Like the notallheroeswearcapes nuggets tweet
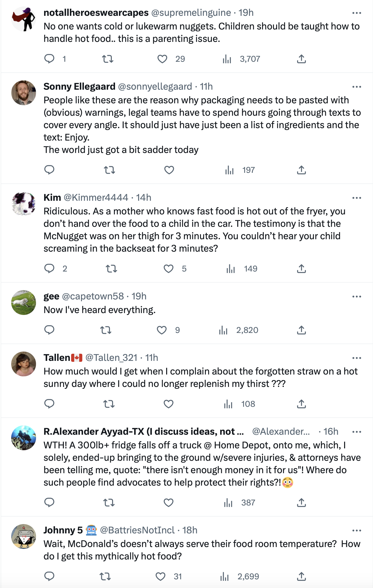 click(162, 59)
